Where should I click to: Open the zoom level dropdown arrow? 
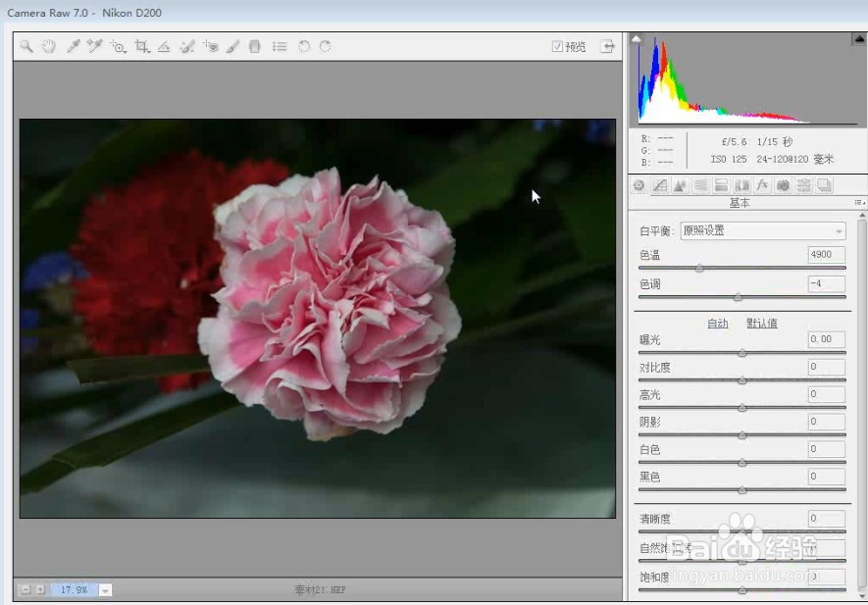(105, 590)
